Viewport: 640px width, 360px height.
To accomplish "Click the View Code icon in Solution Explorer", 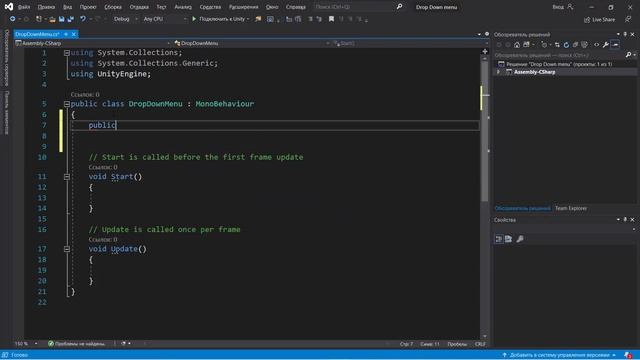I will (x=596, y=45).
